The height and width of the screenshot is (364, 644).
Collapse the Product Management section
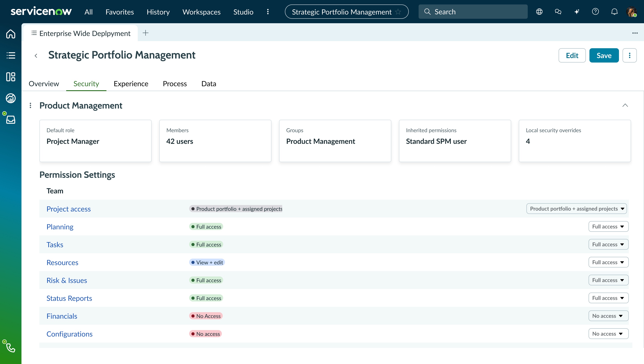tap(625, 105)
